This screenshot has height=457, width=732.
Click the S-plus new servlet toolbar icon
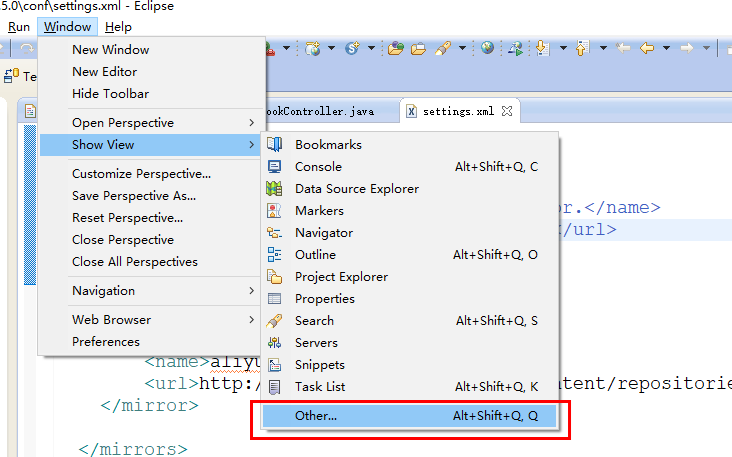tap(352, 48)
